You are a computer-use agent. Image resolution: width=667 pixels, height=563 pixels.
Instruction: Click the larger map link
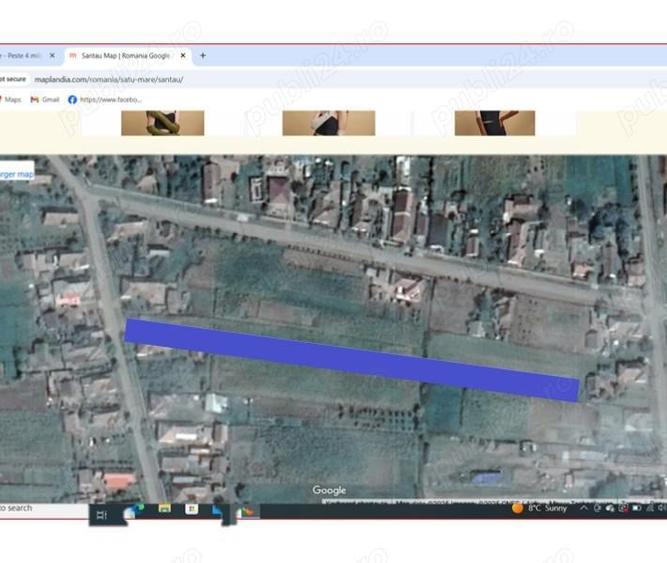click(x=16, y=174)
